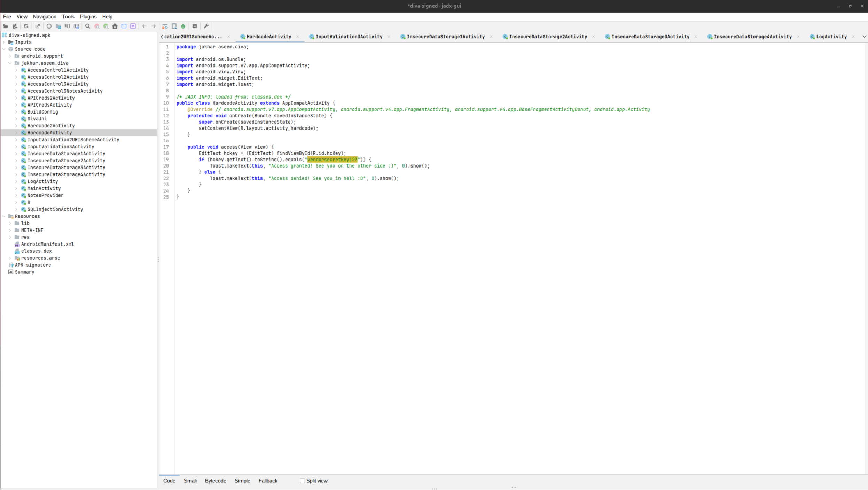This screenshot has height=490, width=868.
Task: Click the Sync with editor target icon
Action: click(x=49, y=26)
